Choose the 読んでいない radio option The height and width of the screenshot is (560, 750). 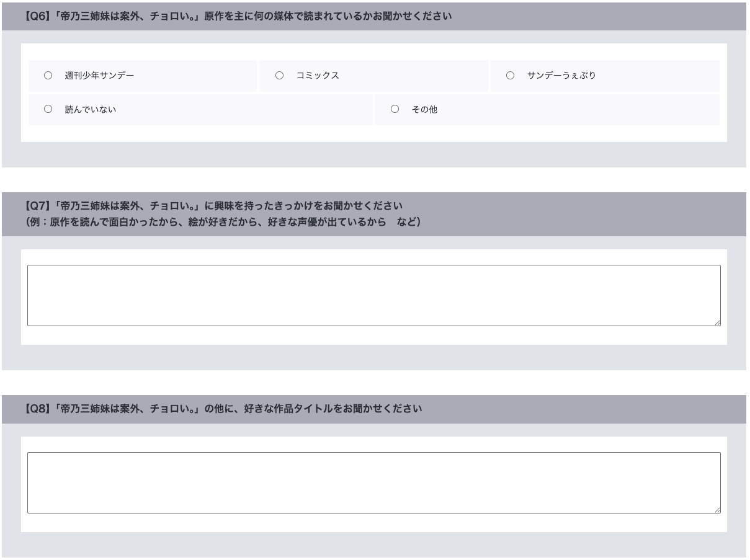pyautogui.click(x=48, y=109)
